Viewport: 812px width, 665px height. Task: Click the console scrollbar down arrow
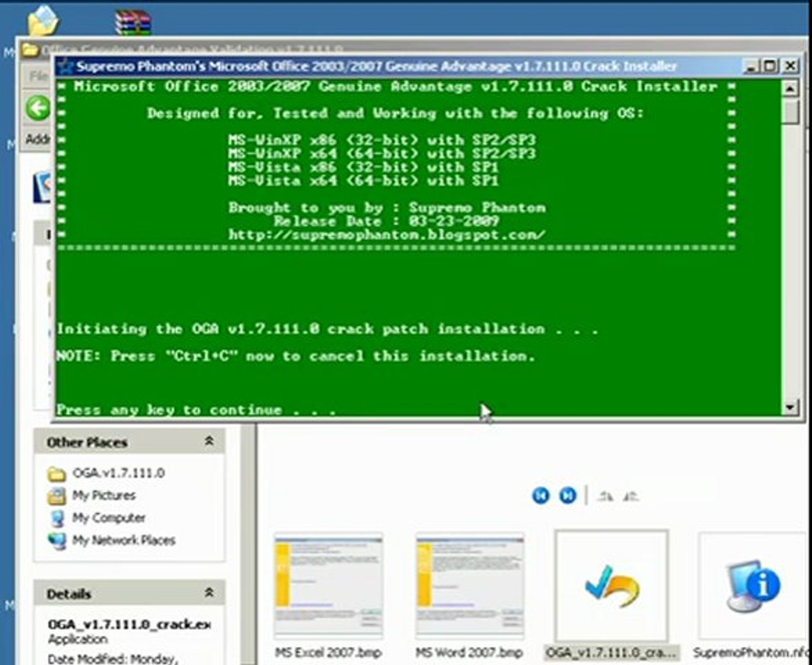click(790, 407)
